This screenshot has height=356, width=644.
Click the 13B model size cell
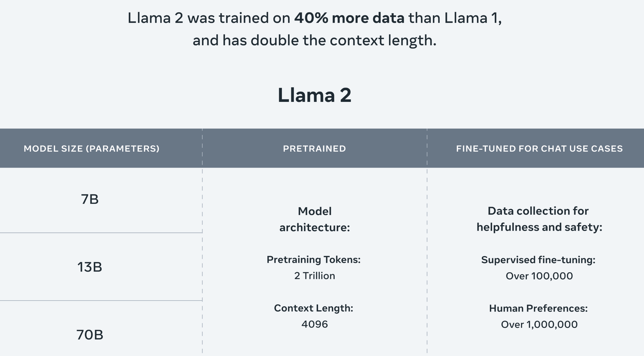[90, 267]
